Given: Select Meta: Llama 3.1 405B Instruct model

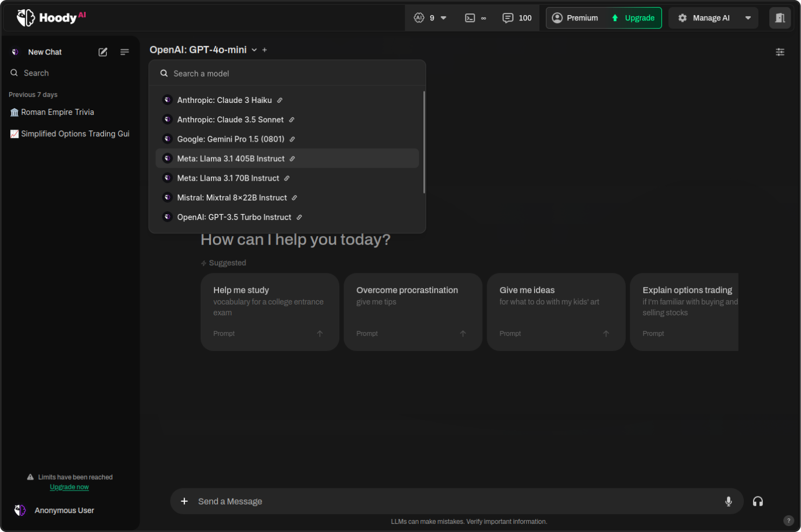Looking at the screenshot, I should pyautogui.click(x=287, y=158).
